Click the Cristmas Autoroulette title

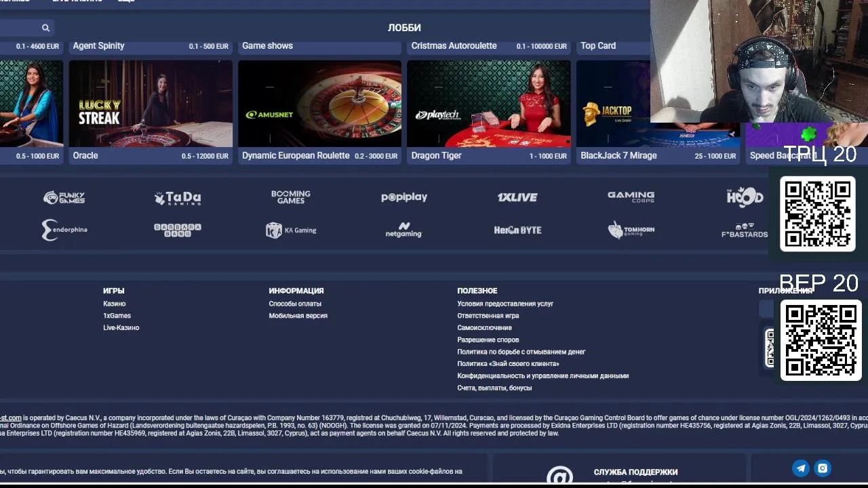pyautogui.click(x=454, y=46)
